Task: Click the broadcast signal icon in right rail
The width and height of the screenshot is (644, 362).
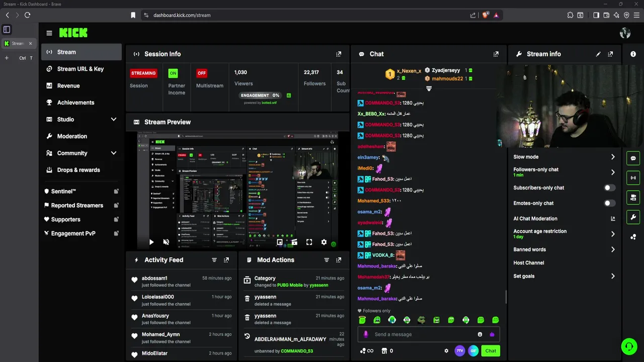Action: pos(633,177)
